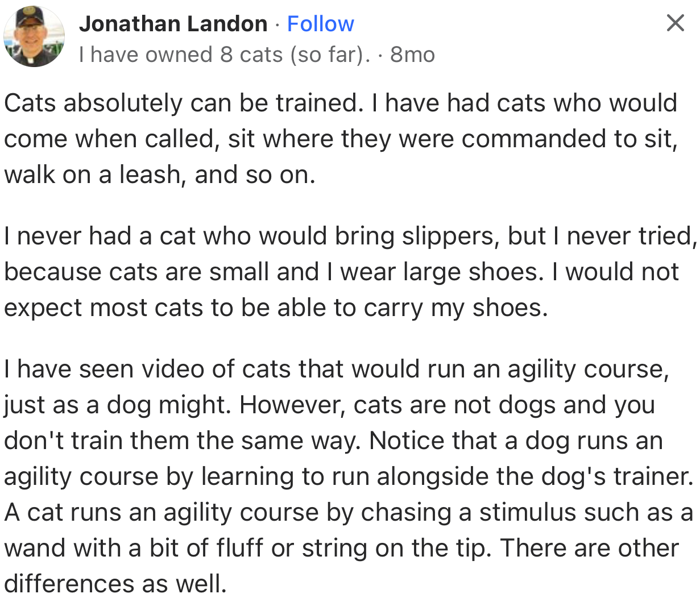Dismiss the post with the X button
The width and height of the screenshot is (700, 602).
tap(675, 23)
